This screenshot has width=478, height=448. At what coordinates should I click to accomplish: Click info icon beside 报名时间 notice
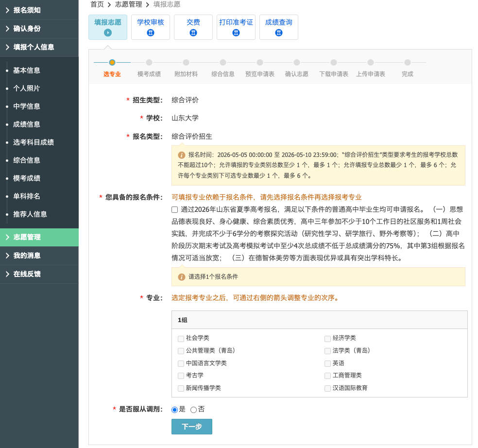click(x=182, y=155)
